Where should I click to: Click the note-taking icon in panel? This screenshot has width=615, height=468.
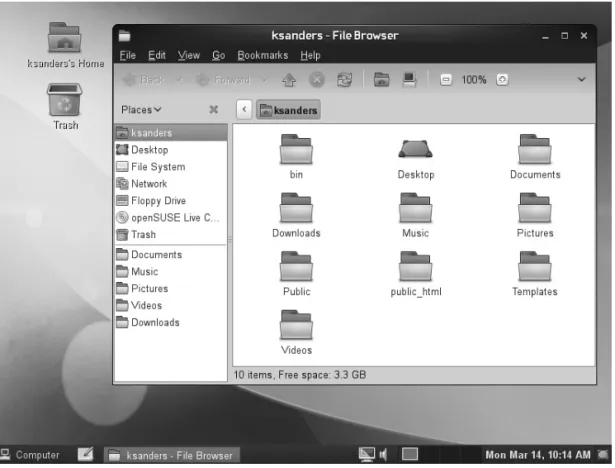pos(86,456)
